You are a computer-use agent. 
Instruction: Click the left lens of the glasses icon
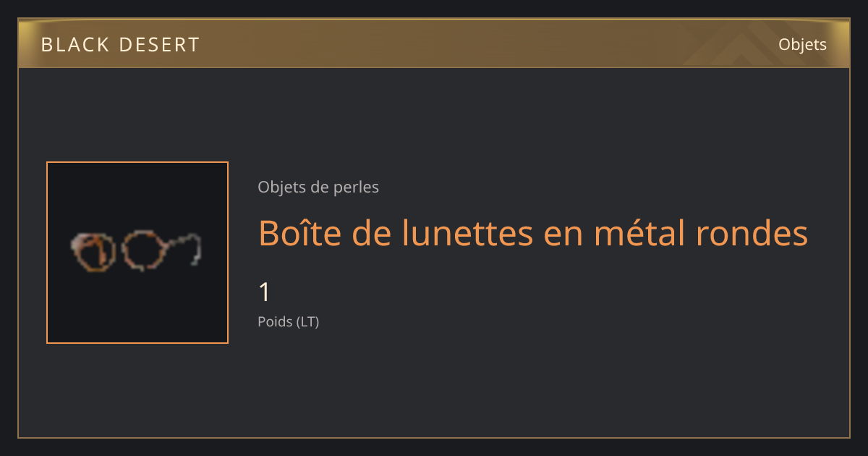coord(94,251)
